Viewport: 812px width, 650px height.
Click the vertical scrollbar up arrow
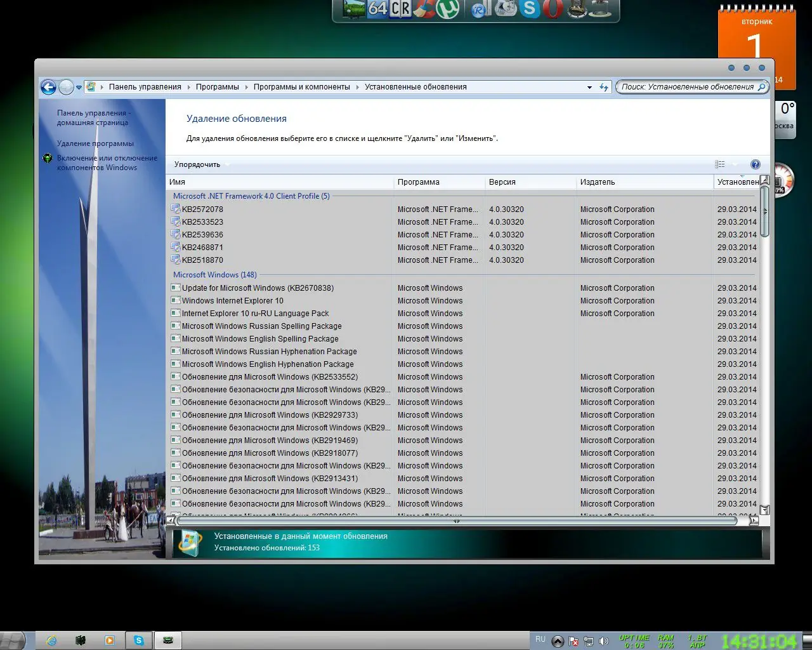click(x=764, y=180)
